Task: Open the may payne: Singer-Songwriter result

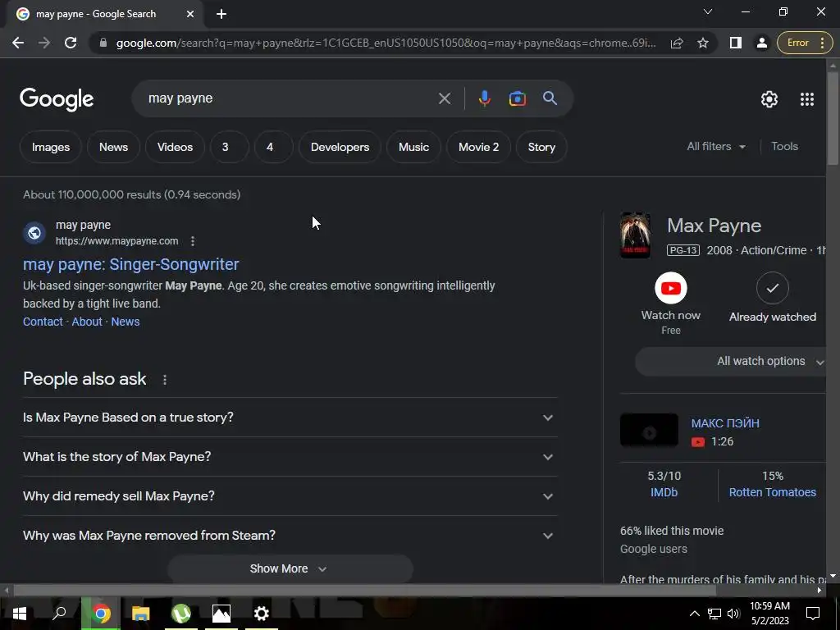Action: [130, 264]
